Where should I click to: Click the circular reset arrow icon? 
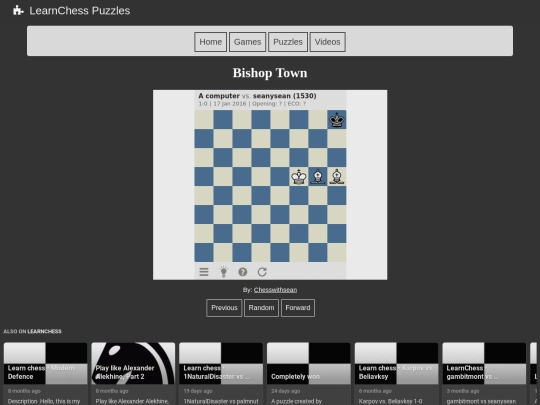point(262,272)
